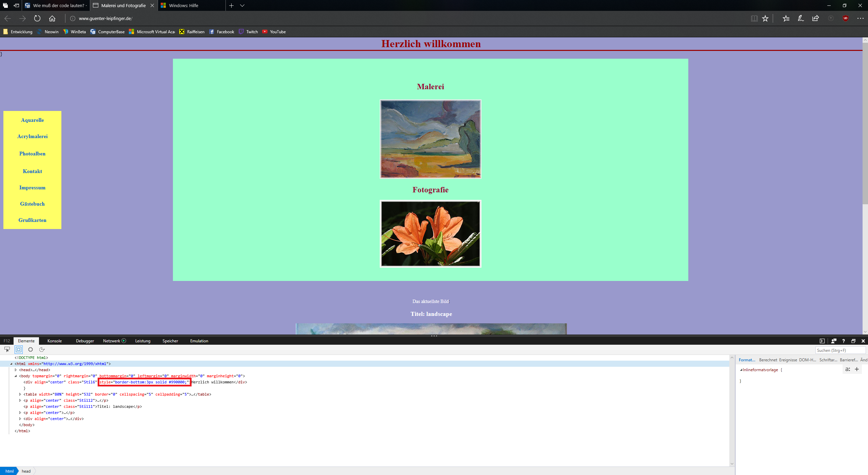Open Edge reading view book icon
The image size is (868, 475).
pyautogui.click(x=754, y=18)
